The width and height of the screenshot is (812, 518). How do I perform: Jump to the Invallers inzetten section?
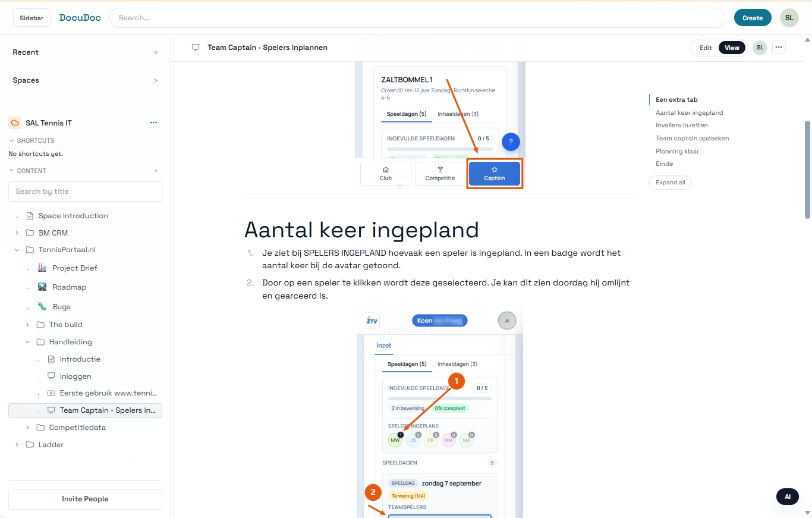[681, 125]
